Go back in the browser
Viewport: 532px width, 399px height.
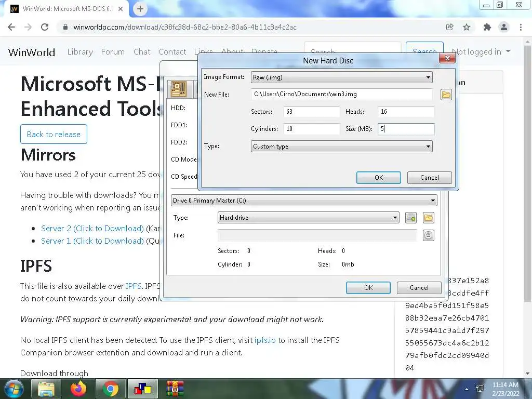pyautogui.click(x=11, y=27)
